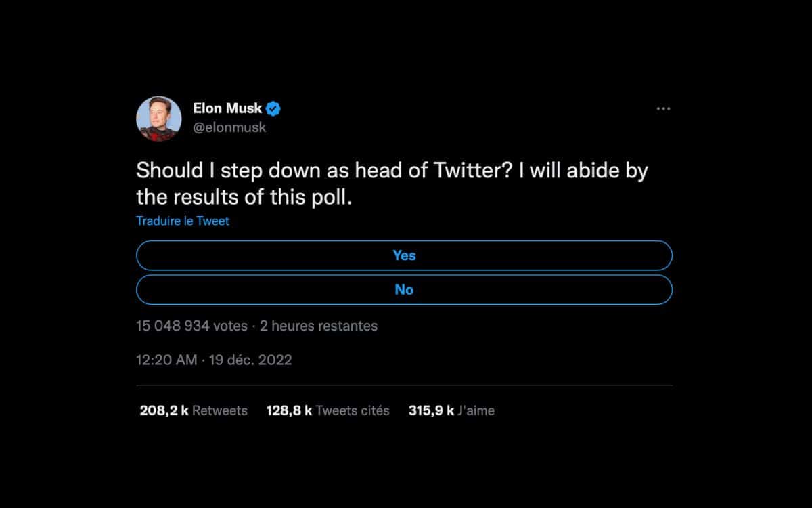
Task: Click the Retweets label text
Action: pos(221,410)
